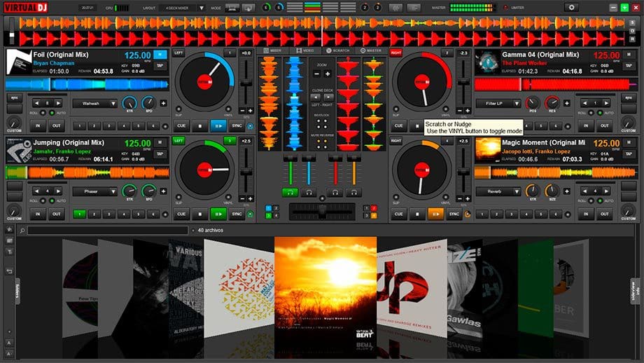Zoom in waveforms with the plus under ZOOM
This screenshot has height=363, width=644.
click(x=328, y=74)
